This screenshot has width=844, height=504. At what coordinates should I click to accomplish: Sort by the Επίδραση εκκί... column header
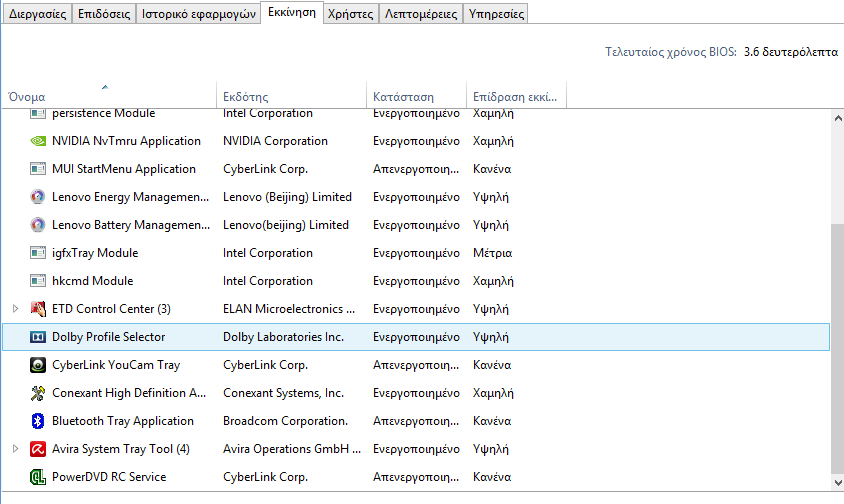(516, 96)
